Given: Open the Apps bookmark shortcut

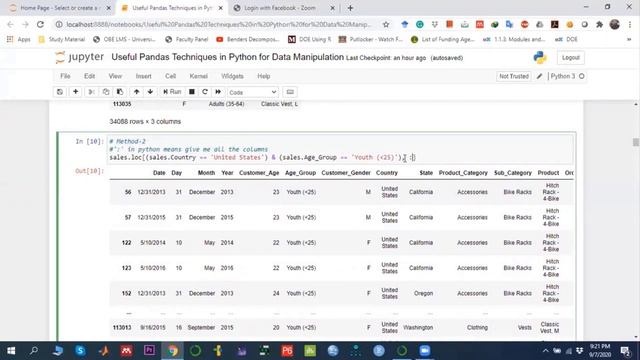Looking at the screenshot, I should point(19,40).
